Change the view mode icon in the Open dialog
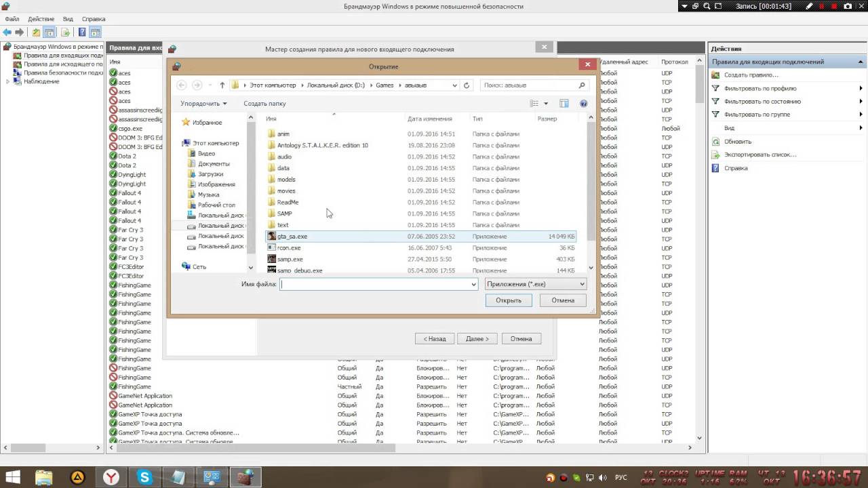Screen dimensions: 868x488 [x=534, y=104]
